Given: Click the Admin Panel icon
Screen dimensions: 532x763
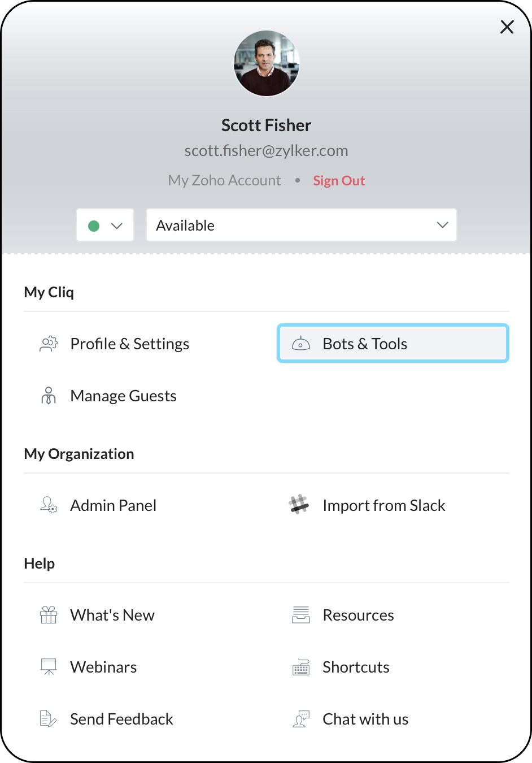Looking at the screenshot, I should 49,505.
